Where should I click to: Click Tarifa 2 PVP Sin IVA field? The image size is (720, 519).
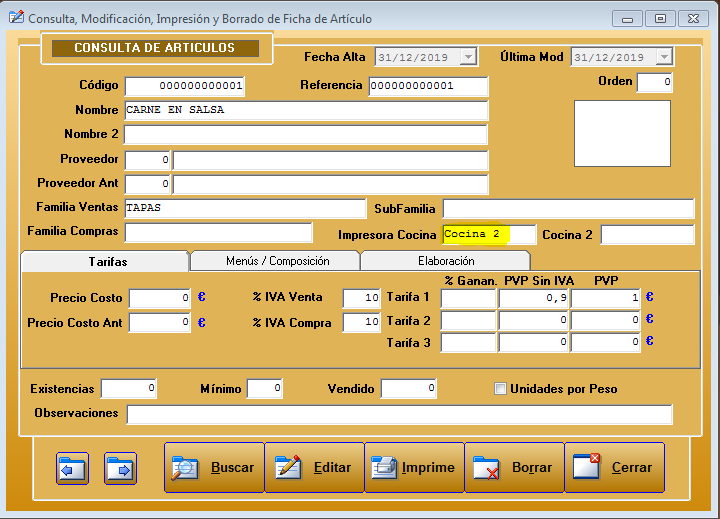[x=534, y=321]
